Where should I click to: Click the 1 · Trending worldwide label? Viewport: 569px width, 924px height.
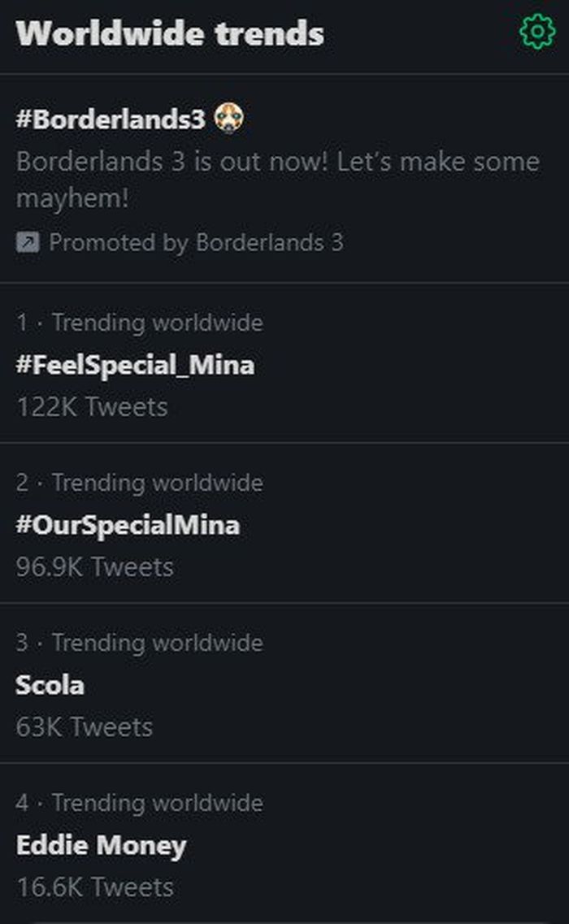coord(140,323)
